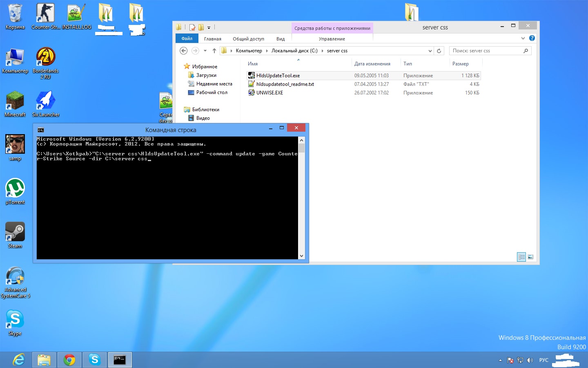The height and width of the screenshot is (368, 588).
Task: Open the INSTALL.LOG file on desktop
Action: (x=76, y=16)
